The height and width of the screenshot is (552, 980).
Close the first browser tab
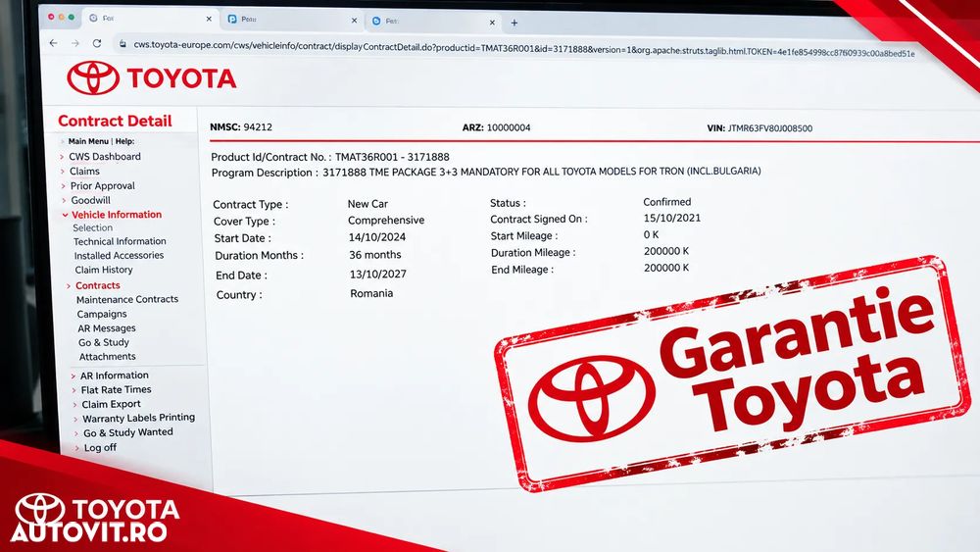209,19
